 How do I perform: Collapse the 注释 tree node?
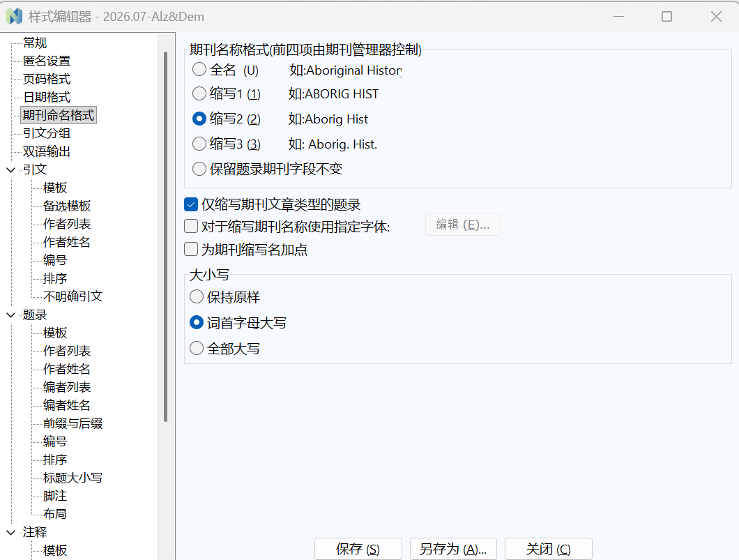point(11,532)
